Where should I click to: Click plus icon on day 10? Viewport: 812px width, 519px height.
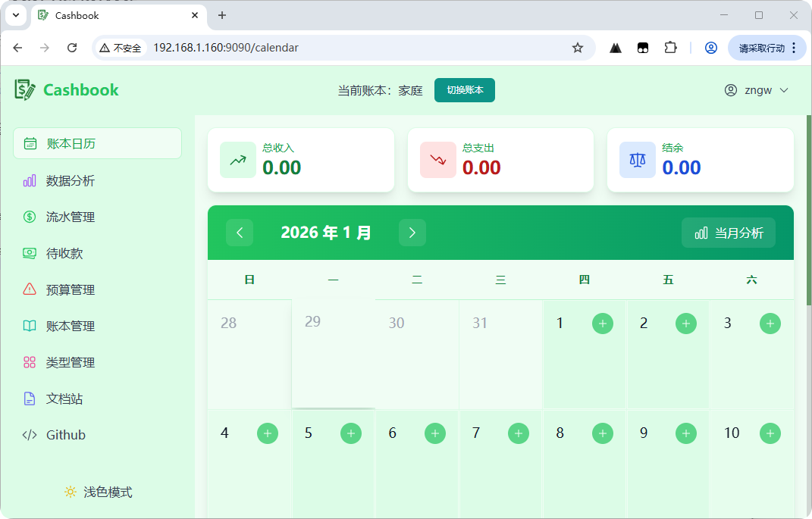click(770, 433)
